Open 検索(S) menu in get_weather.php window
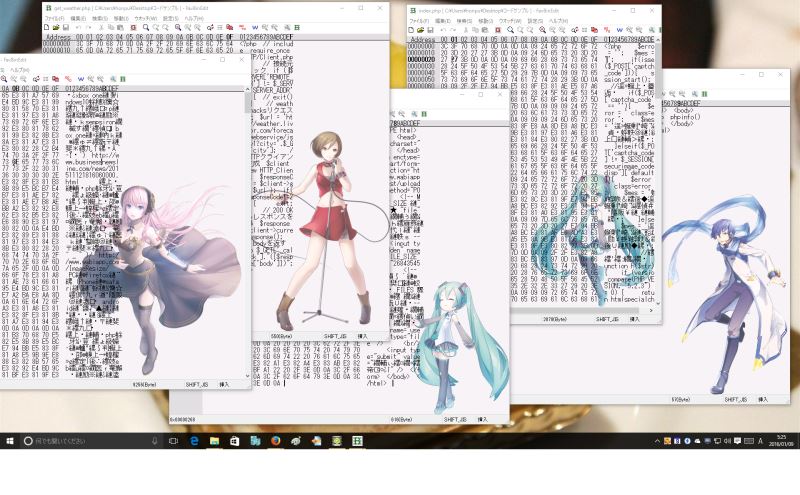 [100, 18]
